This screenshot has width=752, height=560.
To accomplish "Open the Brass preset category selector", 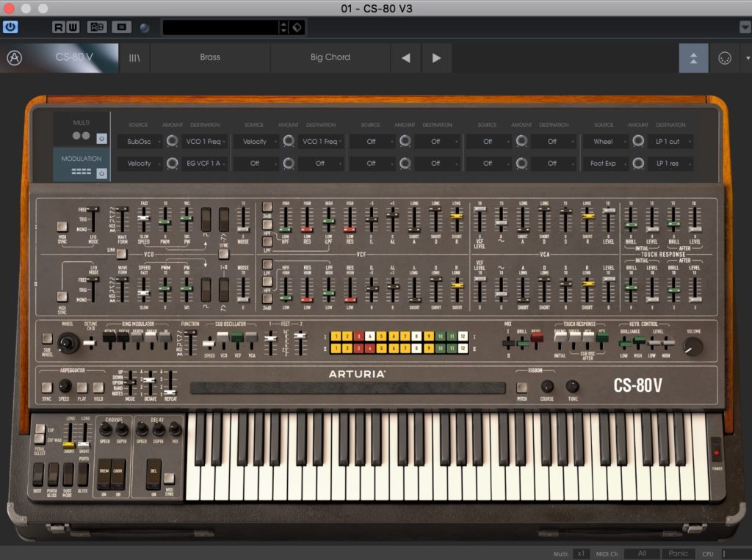I will [210, 57].
